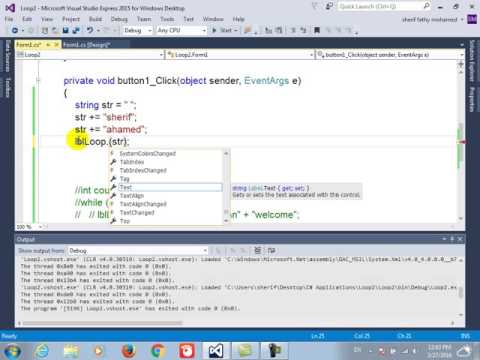The height and width of the screenshot is (360, 480).
Task: Toggle a bookmark on current line
Action: click(x=317, y=30)
